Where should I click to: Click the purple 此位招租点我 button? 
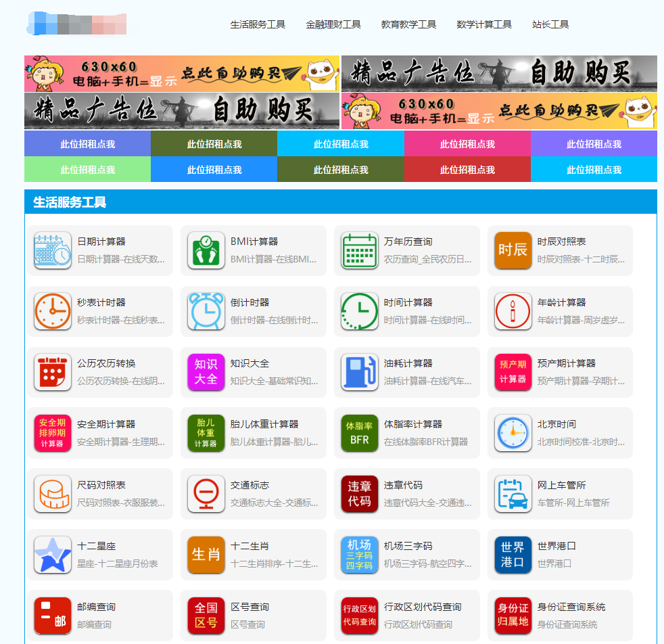tap(594, 143)
